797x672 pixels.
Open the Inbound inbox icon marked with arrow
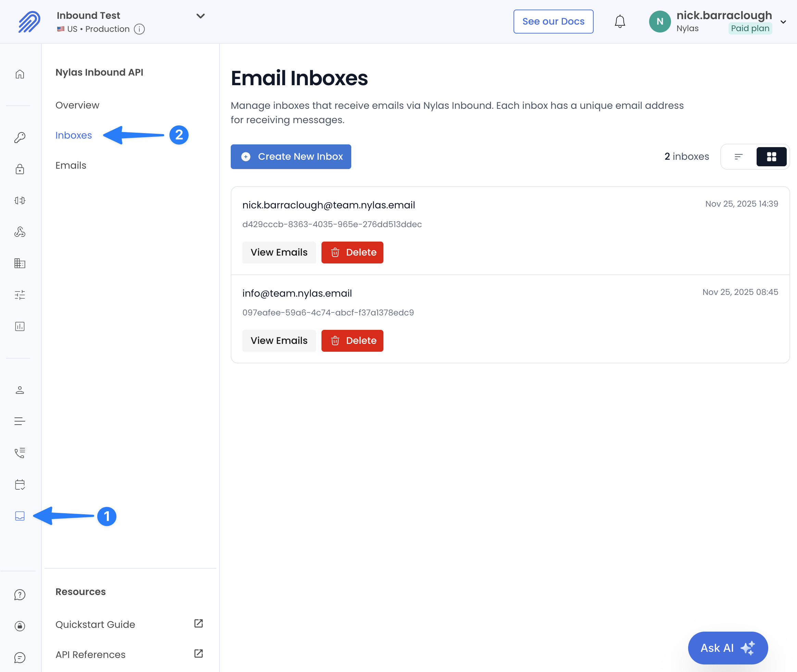coord(20,517)
